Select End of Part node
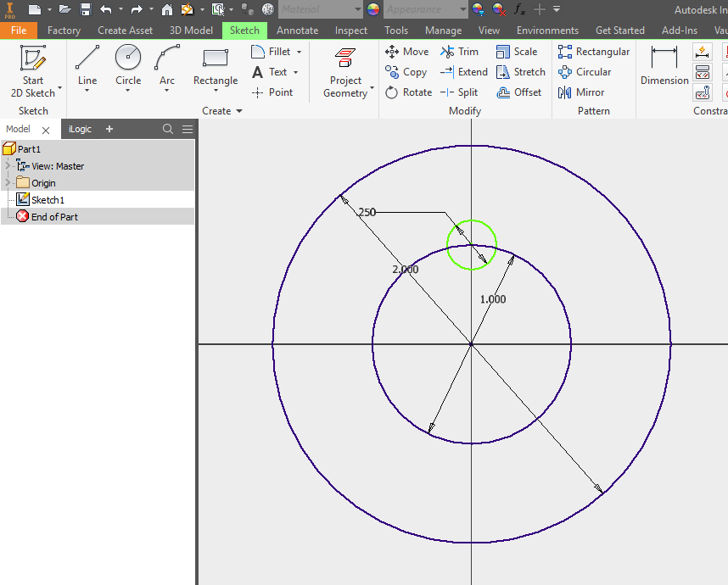728x585 pixels. 54,217
